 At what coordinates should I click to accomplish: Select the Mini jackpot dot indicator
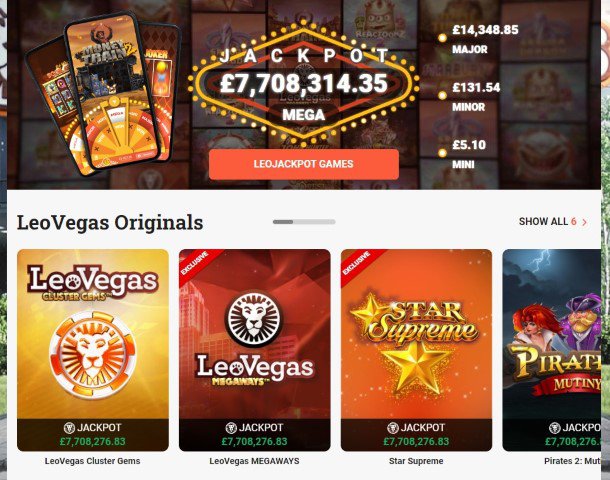coord(442,153)
